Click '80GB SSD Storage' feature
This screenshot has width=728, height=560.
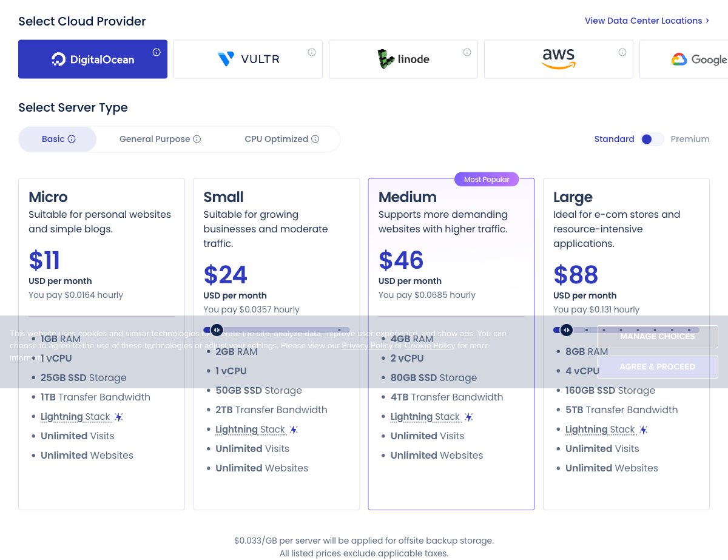pyautogui.click(x=434, y=377)
